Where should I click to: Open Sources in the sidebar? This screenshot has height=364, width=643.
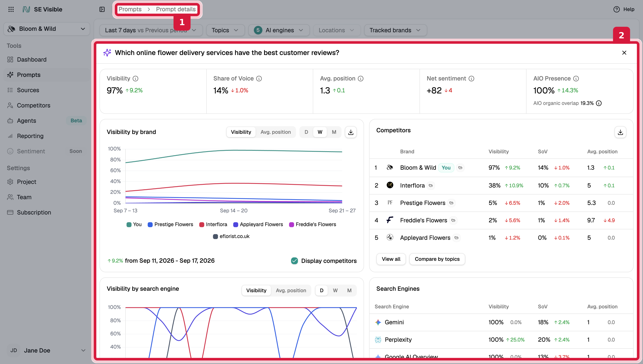point(47,90)
